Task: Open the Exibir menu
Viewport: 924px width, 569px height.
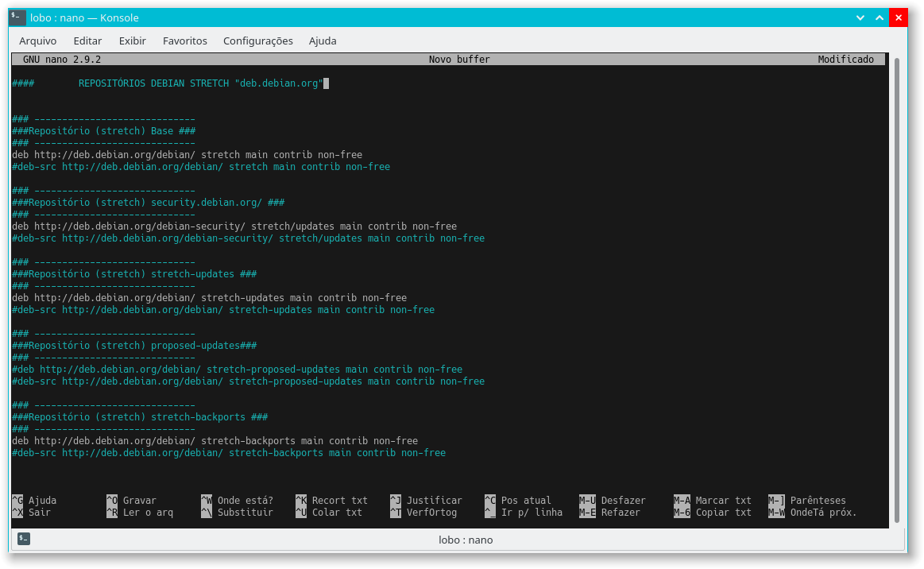Action: [x=132, y=41]
